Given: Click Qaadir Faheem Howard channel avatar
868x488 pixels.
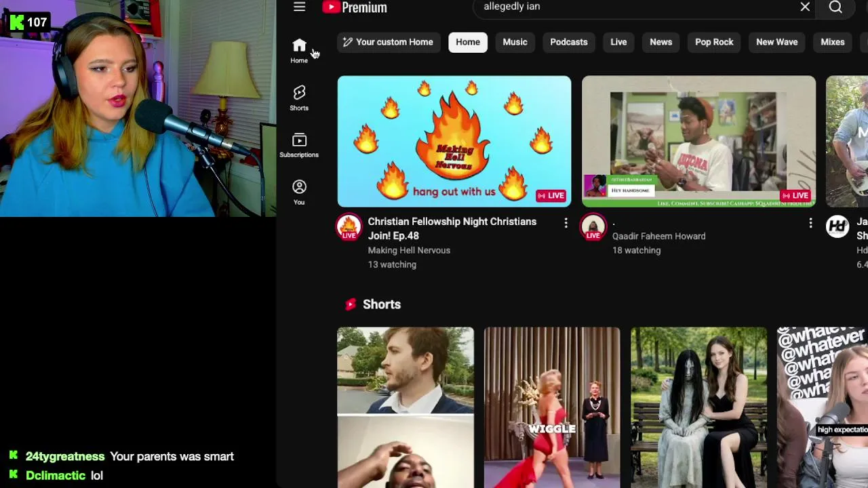Looking at the screenshot, I should [x=593, y=227].
